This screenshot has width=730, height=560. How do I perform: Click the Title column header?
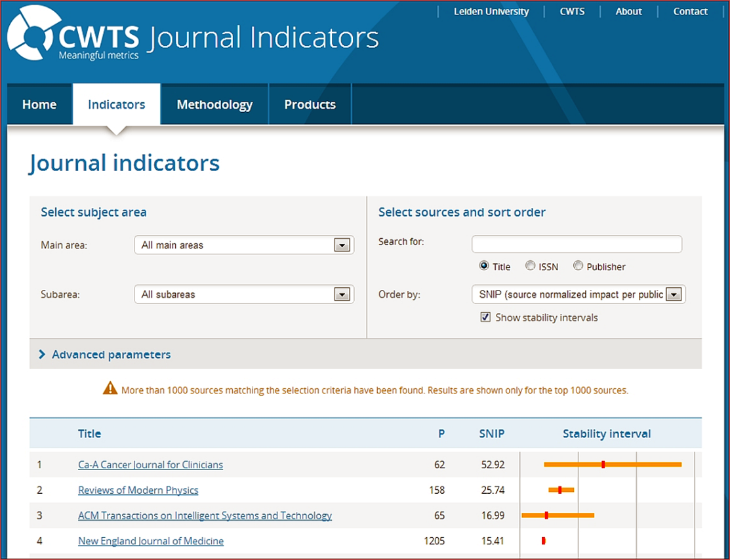click(89, 434)
